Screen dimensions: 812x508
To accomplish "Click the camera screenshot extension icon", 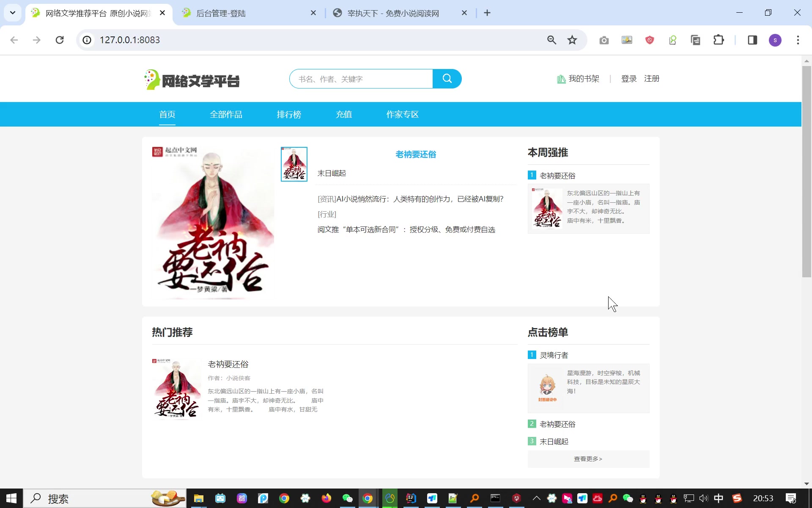I will (604, 40).
